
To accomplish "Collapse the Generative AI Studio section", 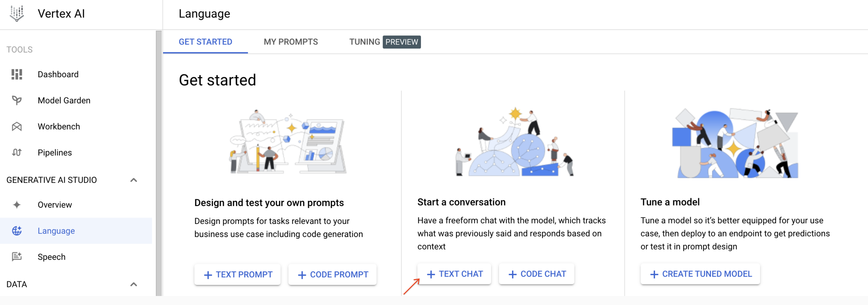I will tap(134, 180).
